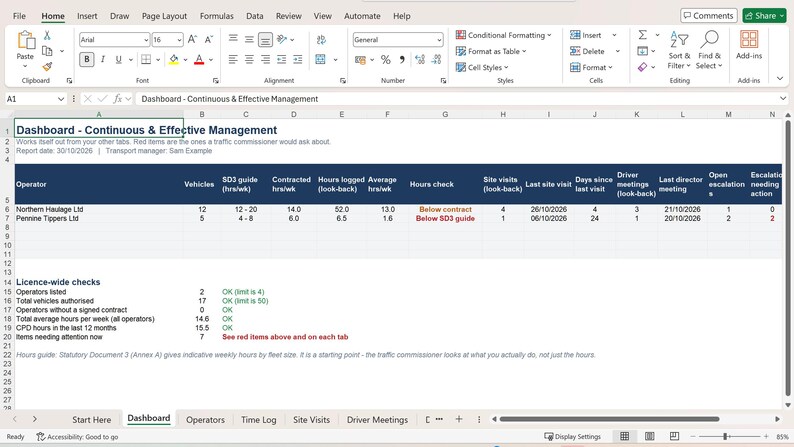794x447 pixels.
Task: Align text right
Action: click(265, 60)
